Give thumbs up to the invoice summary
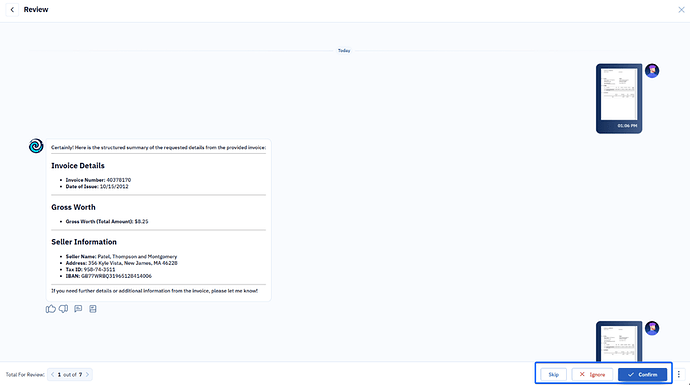The width and height of the screenshot is (690, 385). click(51, 309)
